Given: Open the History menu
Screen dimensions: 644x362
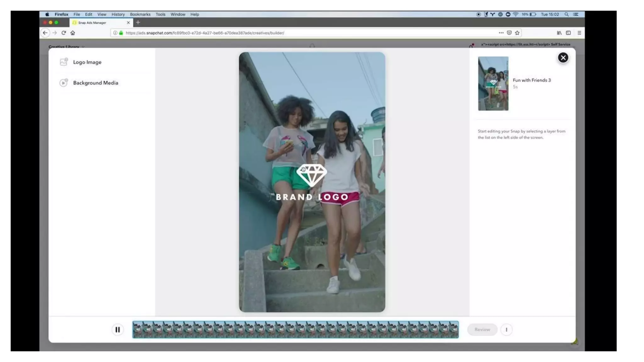Looking at the screenshot, I should tap(118, 14).
